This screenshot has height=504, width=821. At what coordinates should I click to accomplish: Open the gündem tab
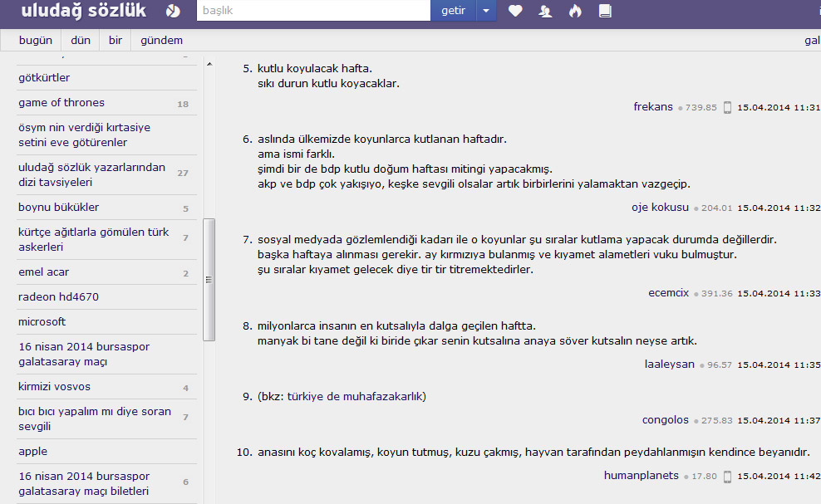tap(161, 40)
